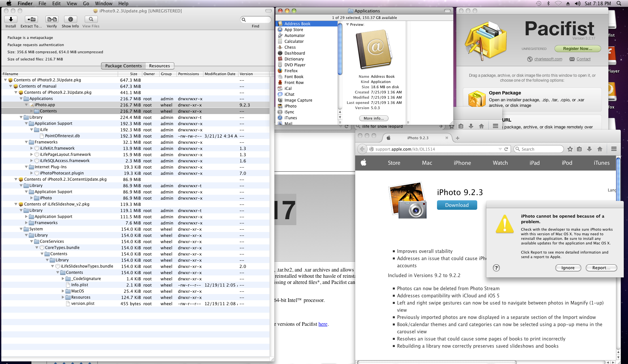The height and width of the screenshot is (364, 628).
Task: Collapse the iPhoto.app disclosure triangle
Action: coord(26,105)
